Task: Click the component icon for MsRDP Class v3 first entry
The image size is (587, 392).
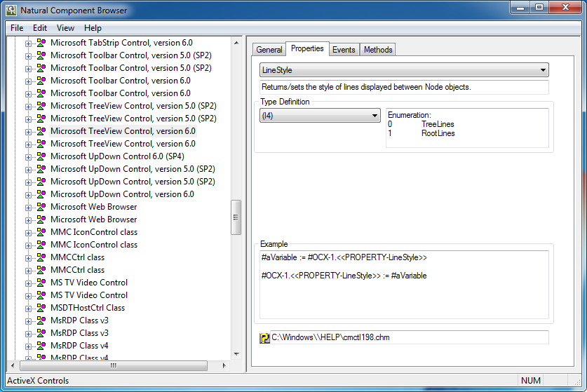Action: [x=41, y=320]
